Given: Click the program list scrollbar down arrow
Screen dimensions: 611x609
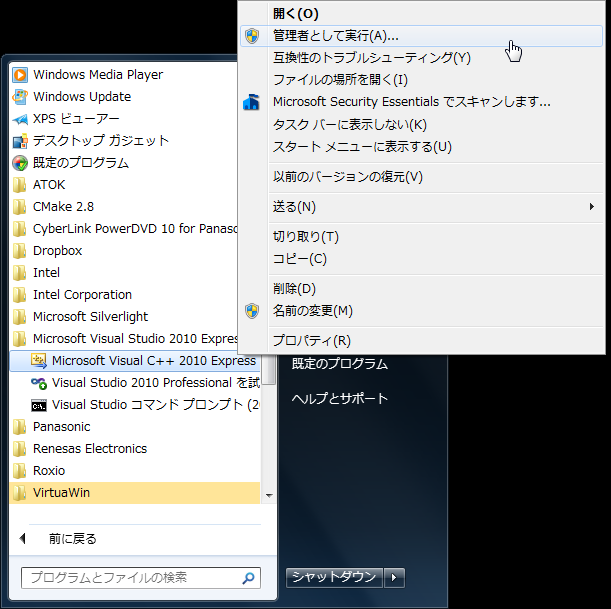Looking at the screenshot, I should [x=269, y=496].
